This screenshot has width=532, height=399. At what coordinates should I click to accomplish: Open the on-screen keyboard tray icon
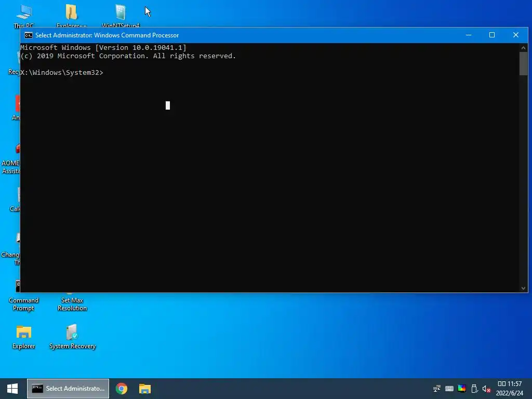point(449,389)
